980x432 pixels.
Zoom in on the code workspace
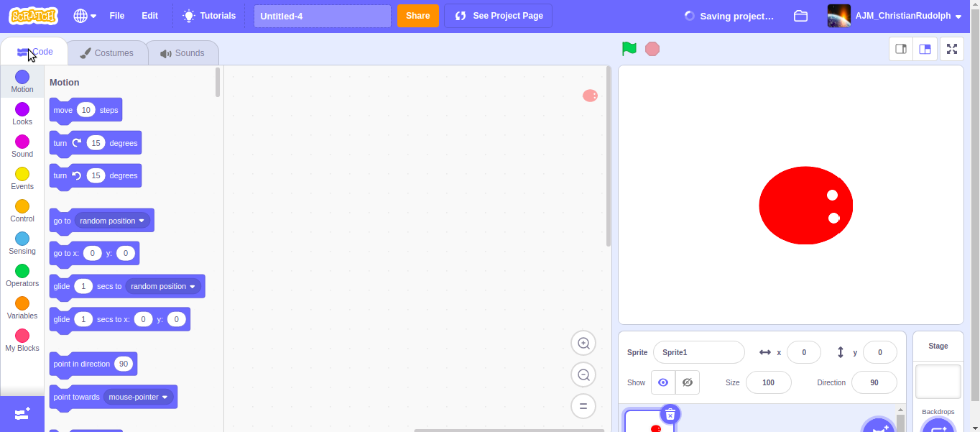583,343
